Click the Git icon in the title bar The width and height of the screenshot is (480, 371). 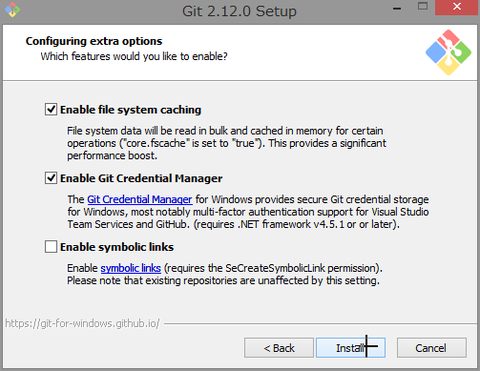coord(12,10)
